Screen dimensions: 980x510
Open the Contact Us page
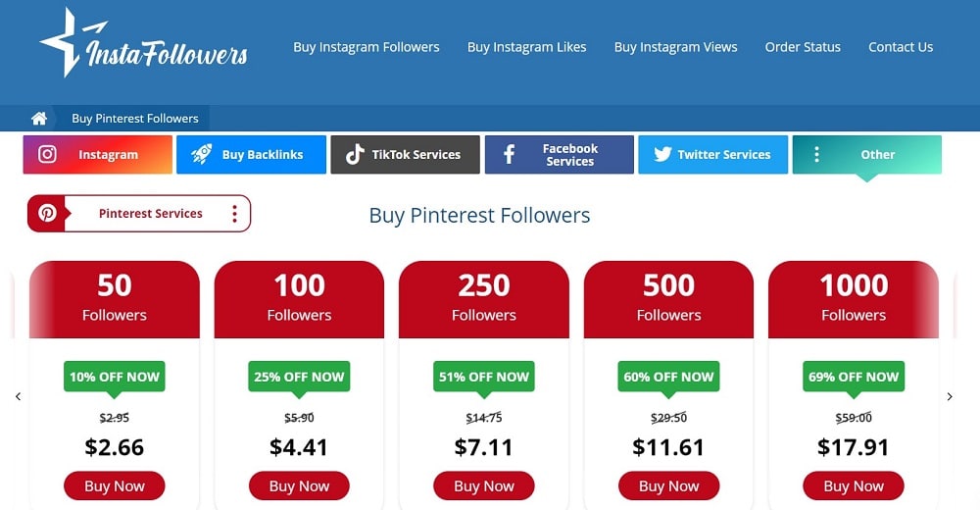tap(901, 47)
